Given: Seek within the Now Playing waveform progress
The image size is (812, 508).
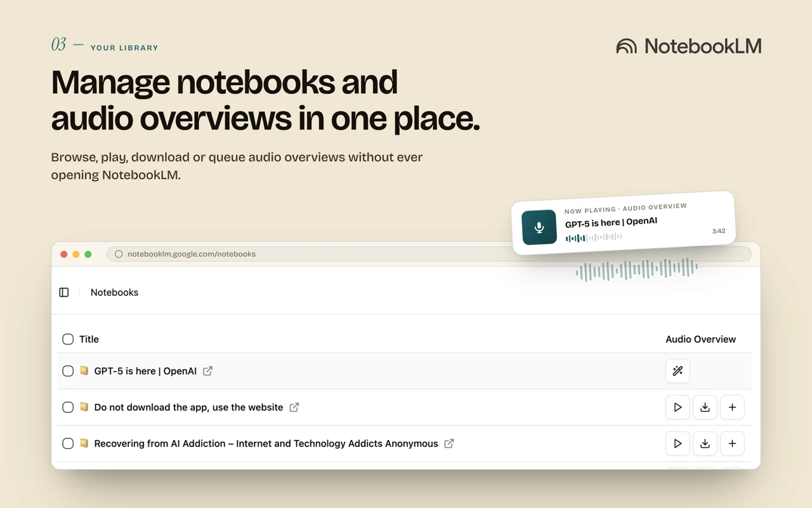Looking at the screenshot, I should pos(594,237).
